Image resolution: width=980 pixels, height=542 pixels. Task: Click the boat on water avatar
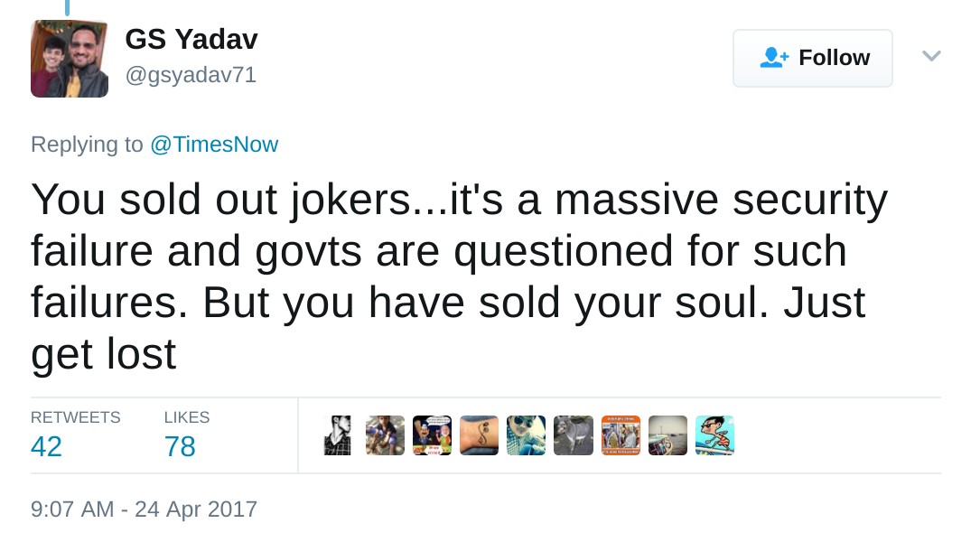(667, 435)
